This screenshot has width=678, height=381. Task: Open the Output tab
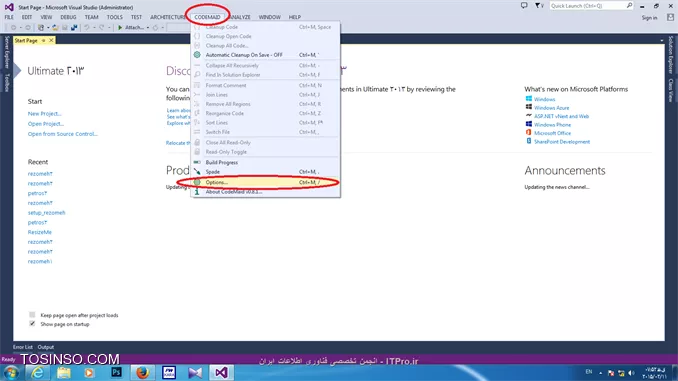point(45,347)
